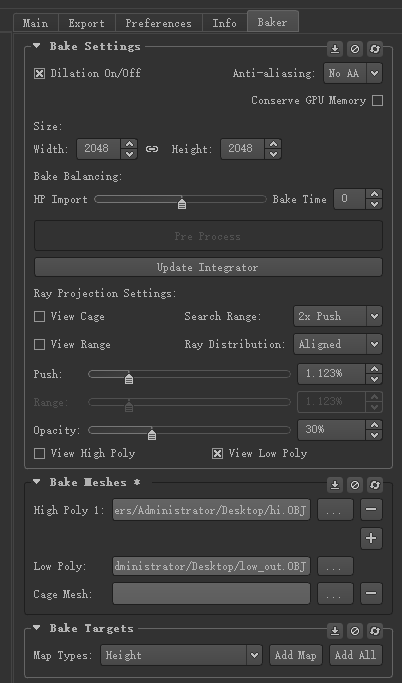402x683 pixels.
Task: Browse for Low Poly file
Action: (x=335, y=566)
